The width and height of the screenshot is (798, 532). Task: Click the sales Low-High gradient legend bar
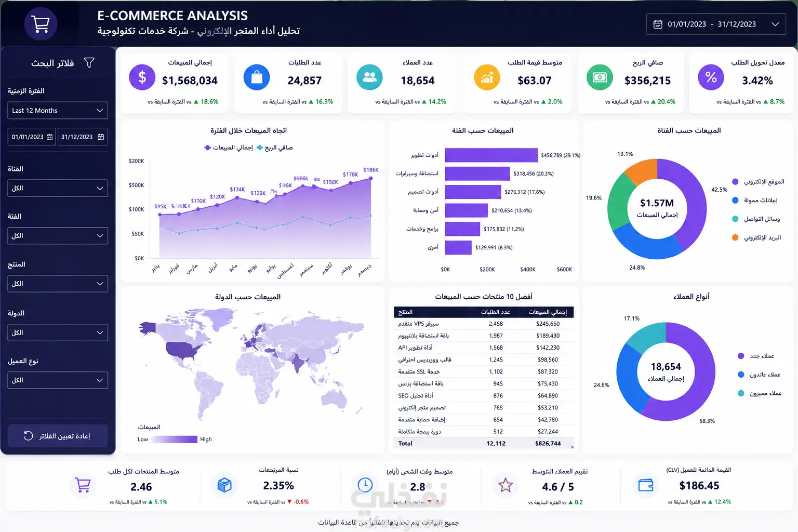click(175, 440)
